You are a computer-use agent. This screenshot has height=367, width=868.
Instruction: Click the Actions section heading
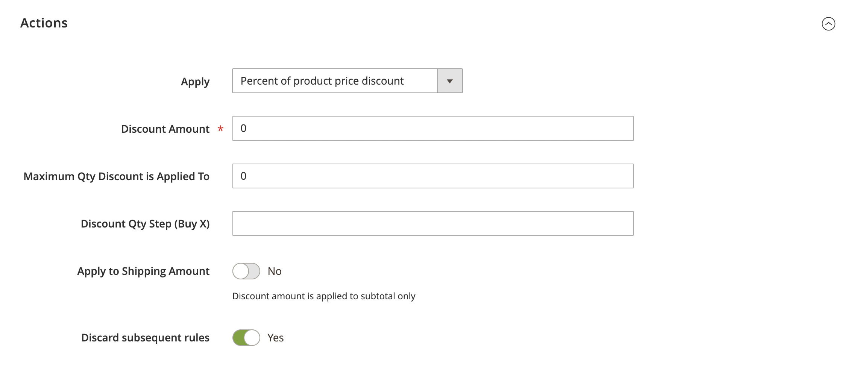tap(44, 23)
